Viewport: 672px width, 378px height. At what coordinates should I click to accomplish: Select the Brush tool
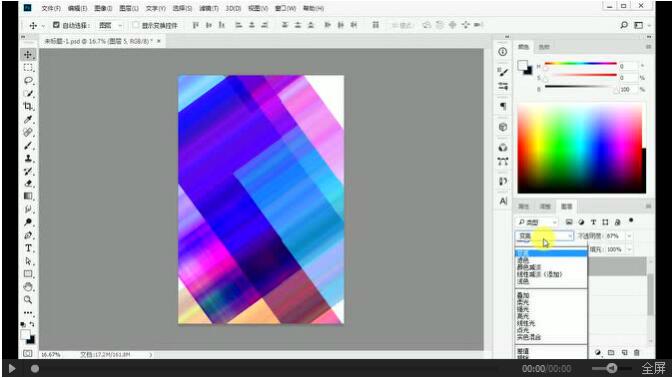coord(28,145)
